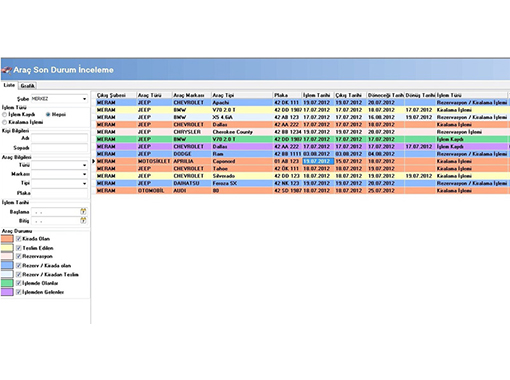
Task: Expand the Markası brand dropdown
Action: coord(59,174)
